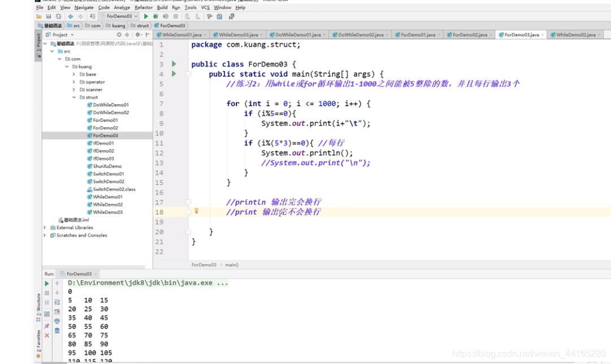Click the Build project toolbar icon
This screenshot has width=611, height=364.
[92, 16]
